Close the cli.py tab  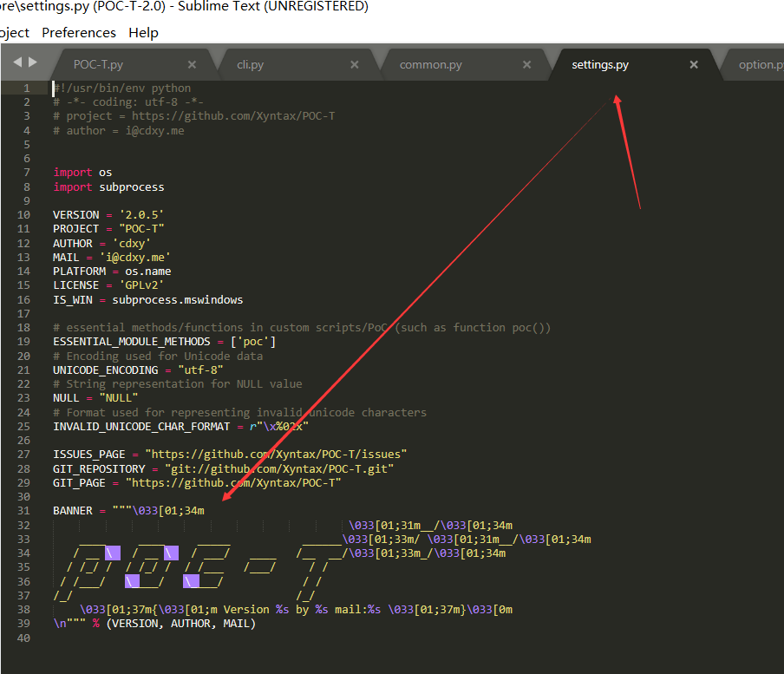click(x=354, y=63)
